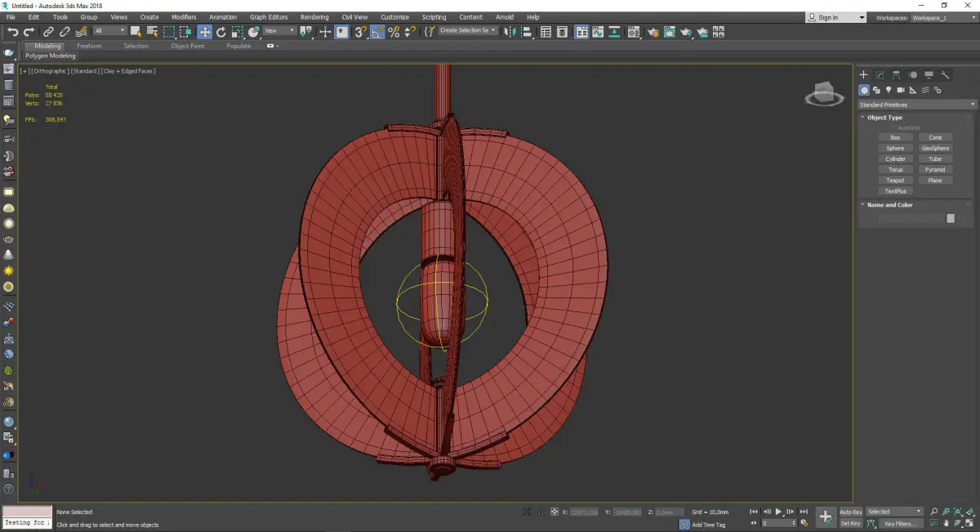Switch to the Freeform ribbon tab
The height and width of the screenshot is (532, 980).
[89, 46]
